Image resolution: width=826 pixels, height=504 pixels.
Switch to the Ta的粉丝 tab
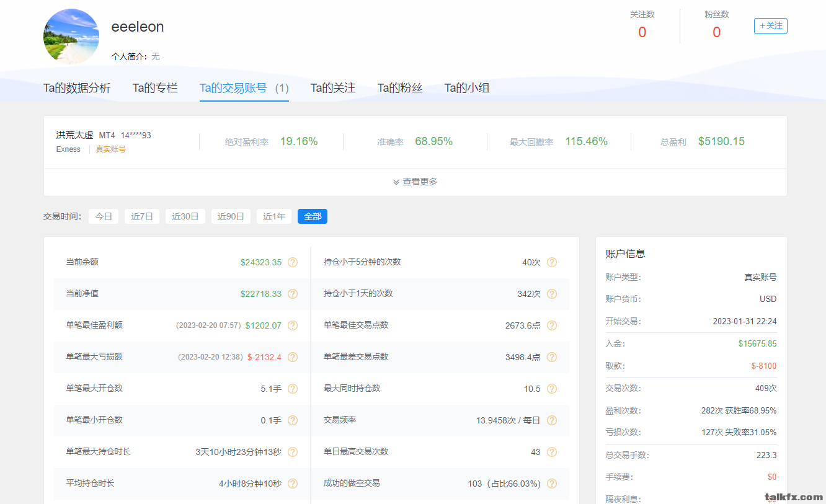pos(400,88)
